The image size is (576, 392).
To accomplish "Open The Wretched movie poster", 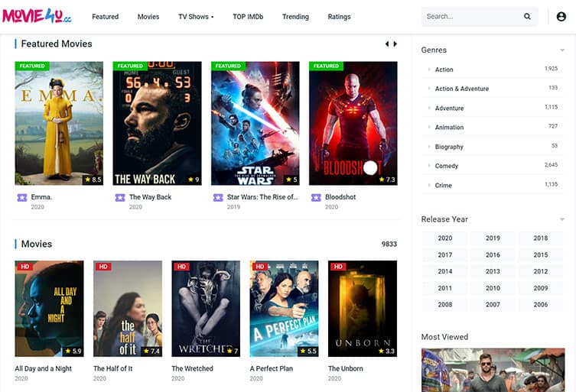I will pyautogui.click(x=206, y=309).
